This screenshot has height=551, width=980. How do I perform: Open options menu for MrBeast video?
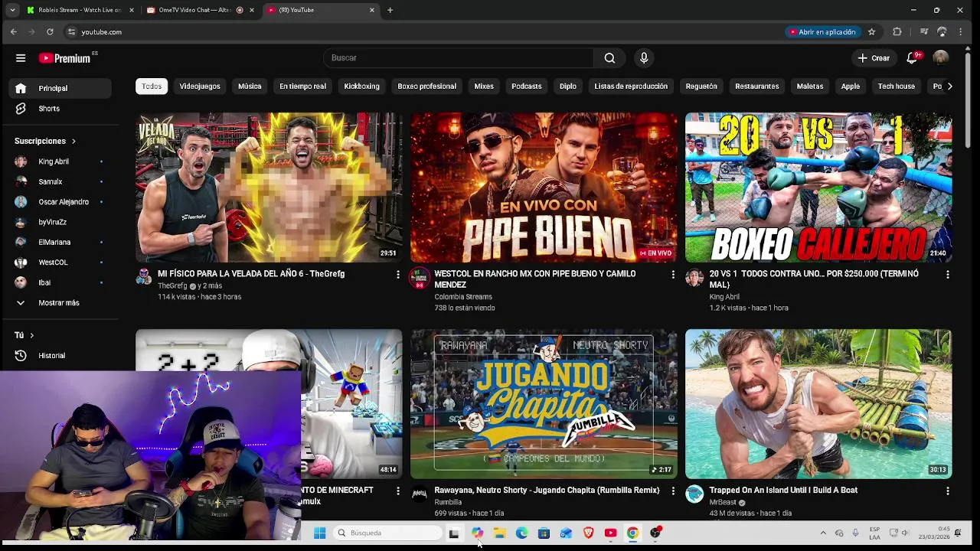click(x=947, y=491)
